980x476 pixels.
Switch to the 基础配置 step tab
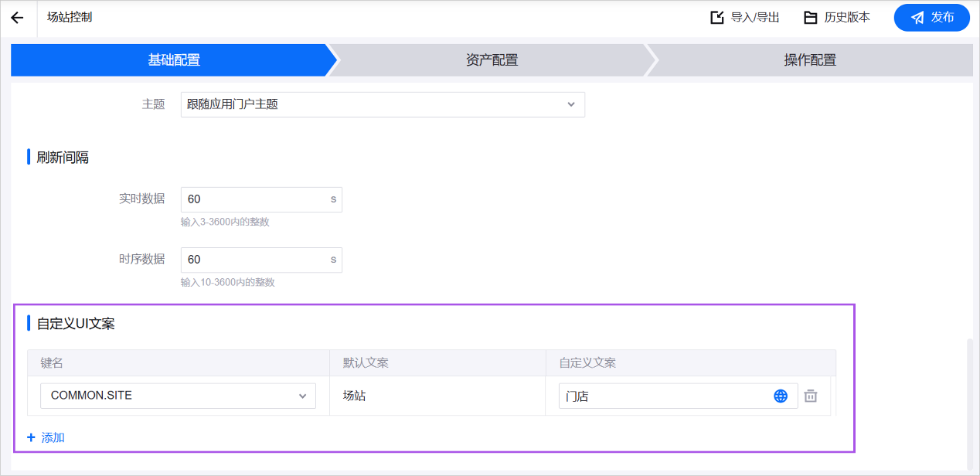click(x=174, y=60)
